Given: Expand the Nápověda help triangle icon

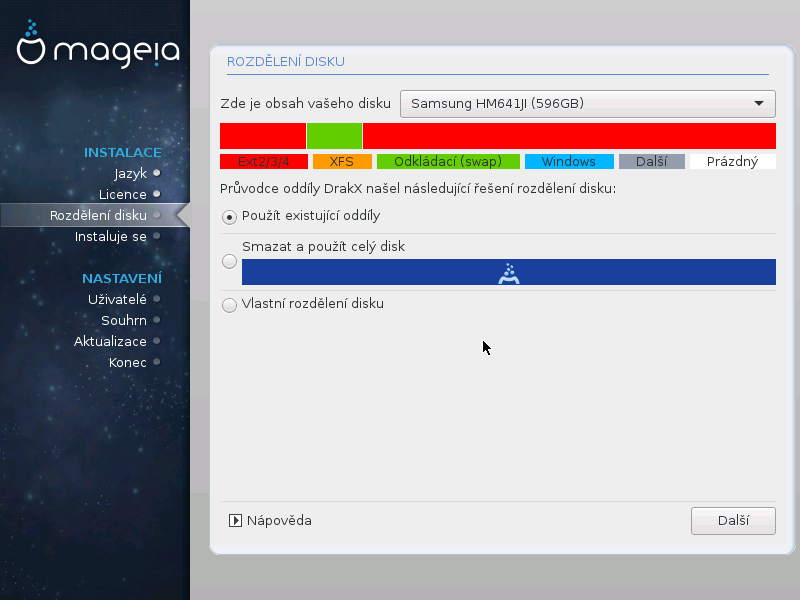Looking at the screenshot, I should 235,520.
